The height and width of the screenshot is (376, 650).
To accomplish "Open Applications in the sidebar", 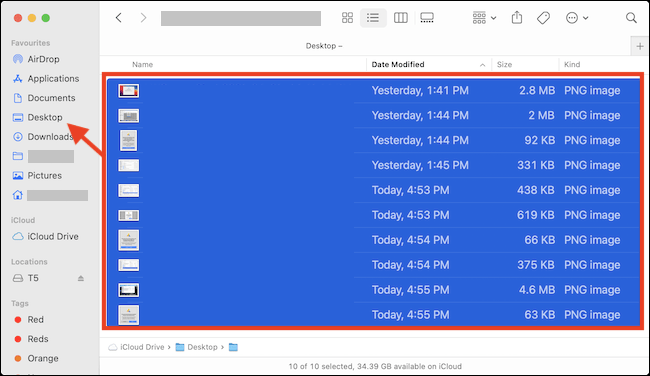I will pos(46,79).
